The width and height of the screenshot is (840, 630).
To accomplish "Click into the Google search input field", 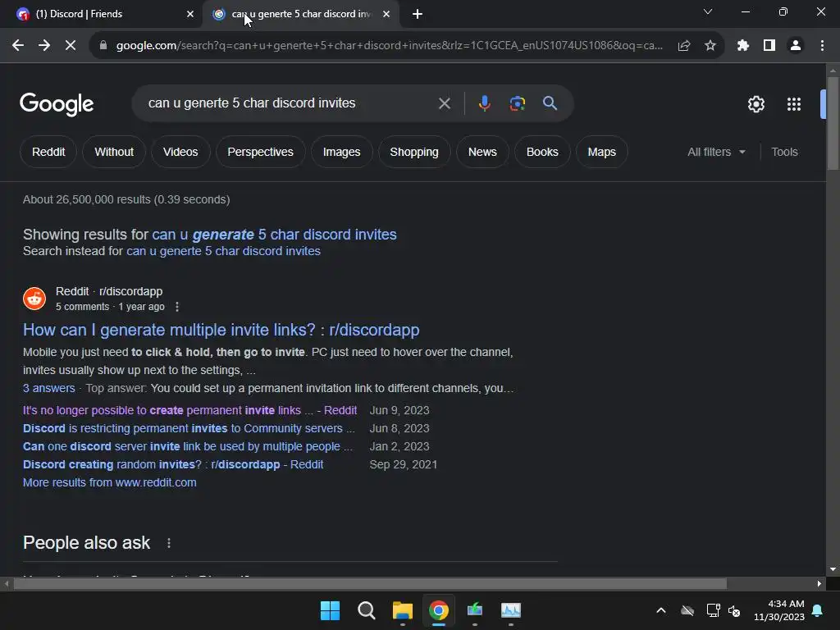I will click(x=290, y=103).
